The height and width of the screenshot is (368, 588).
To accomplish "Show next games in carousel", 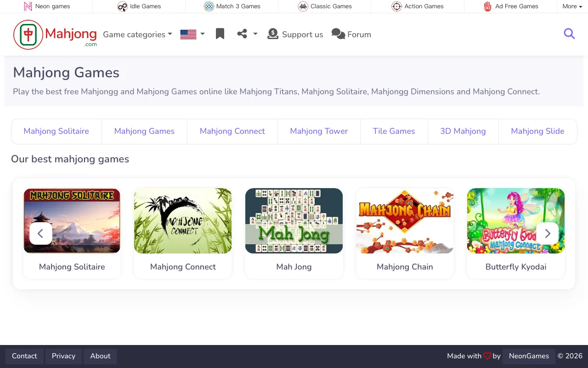I will 548,234.
